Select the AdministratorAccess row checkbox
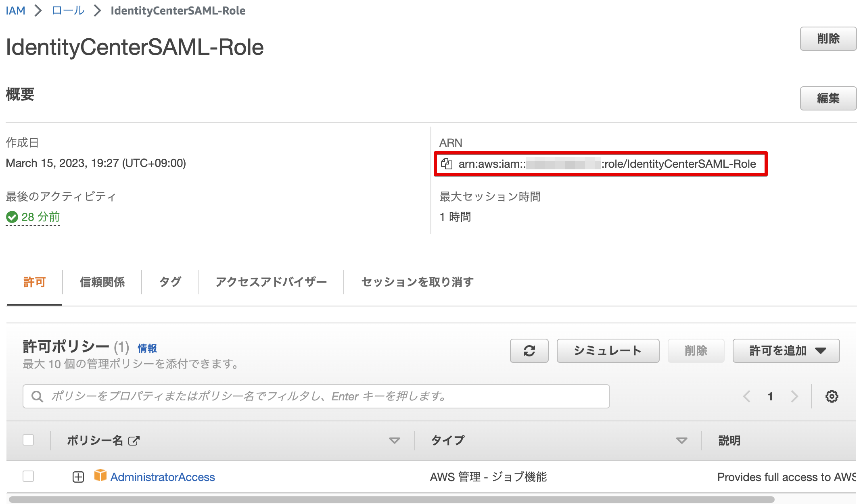The width and height of the screenshot is (861, 504). point(28,477)
